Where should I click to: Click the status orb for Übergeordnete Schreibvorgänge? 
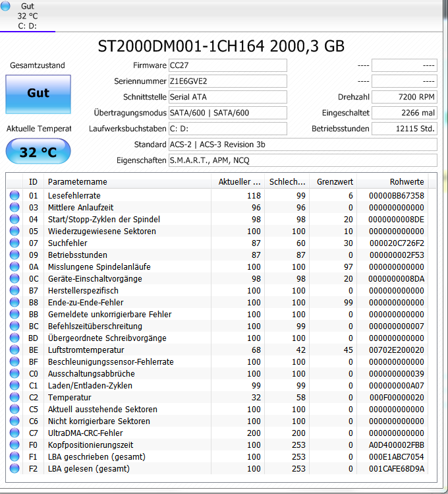click(14, 338)
